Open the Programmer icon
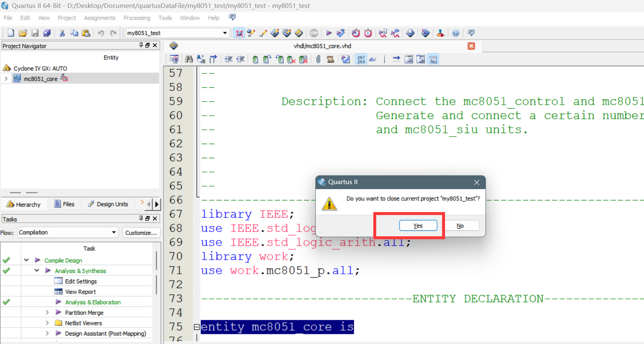644x344 pixels. 410,33
